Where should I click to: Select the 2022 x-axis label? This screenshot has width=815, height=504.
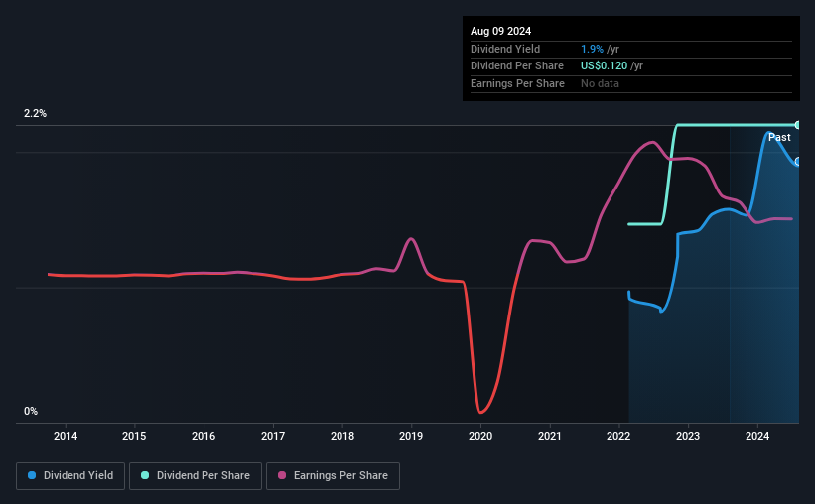point(618,436)
